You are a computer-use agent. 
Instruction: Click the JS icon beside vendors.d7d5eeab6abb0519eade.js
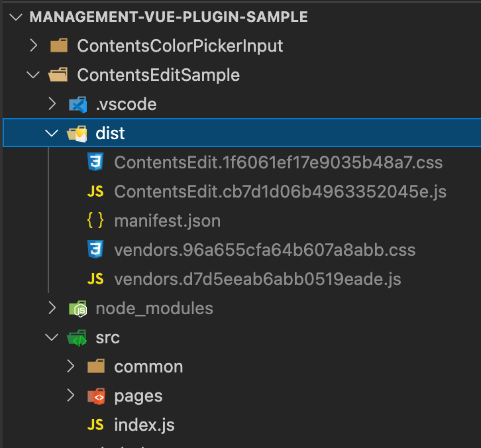click(96, 279)
